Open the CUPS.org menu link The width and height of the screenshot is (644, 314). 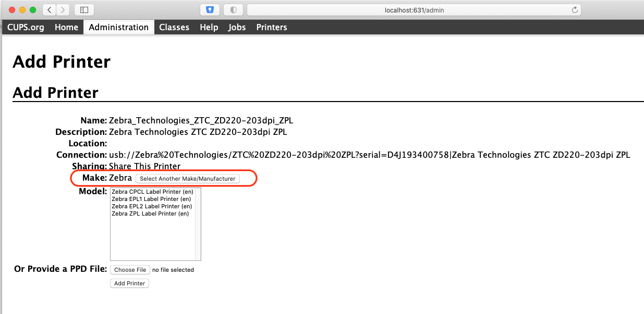(26, 27)
